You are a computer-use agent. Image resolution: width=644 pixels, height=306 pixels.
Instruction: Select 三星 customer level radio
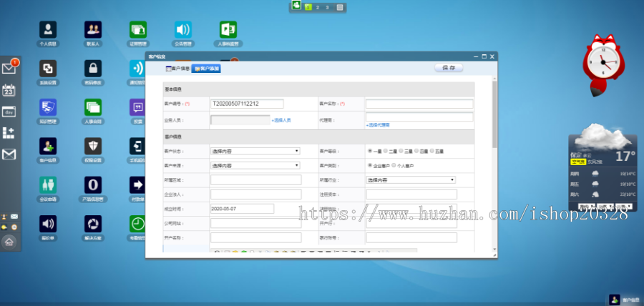(401, 151)
